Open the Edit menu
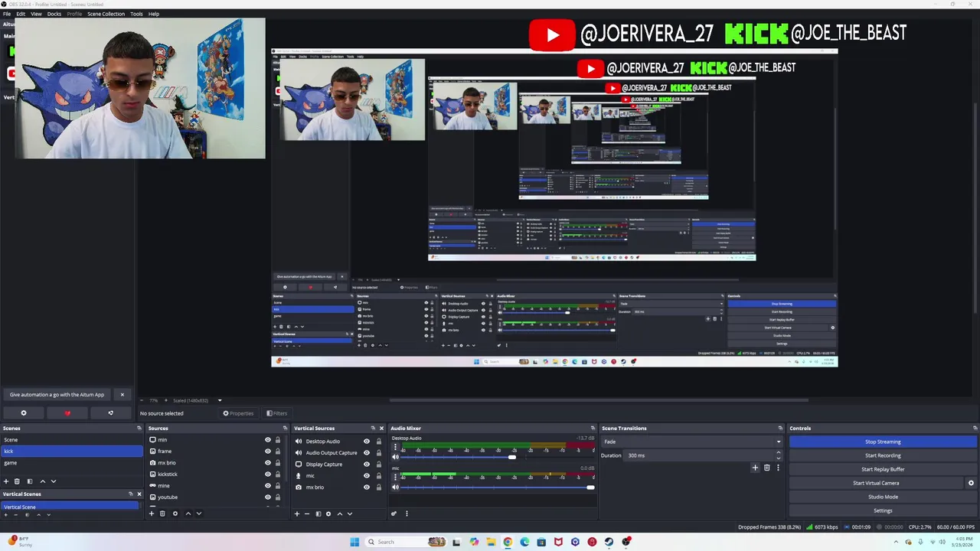The width and height of the screenshot is (980, 551). click(21, 14)
